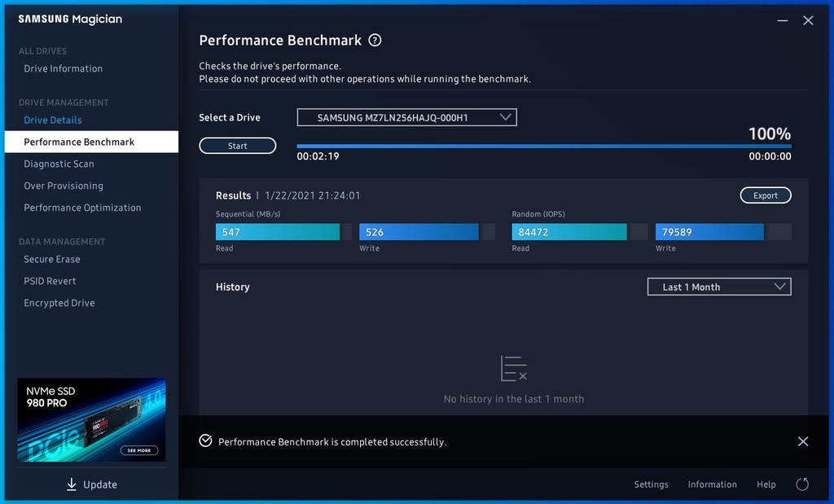Expand the Last 1 Month history filter
This screenshot has width=834, height=504.
[718, 287]
